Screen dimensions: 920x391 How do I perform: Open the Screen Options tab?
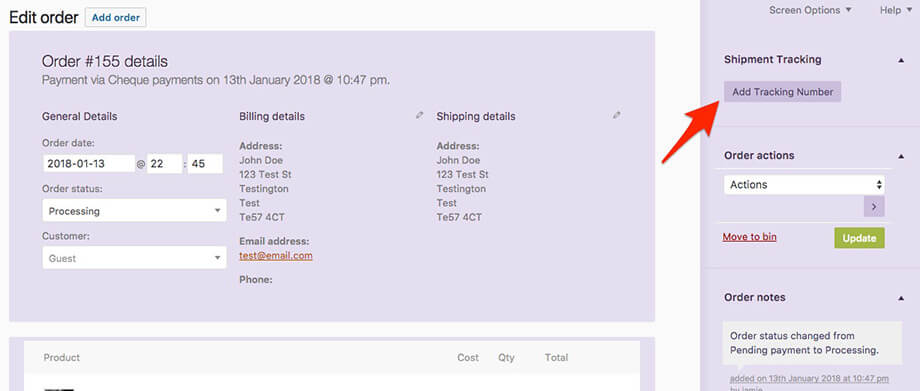[x=810, y=10]
